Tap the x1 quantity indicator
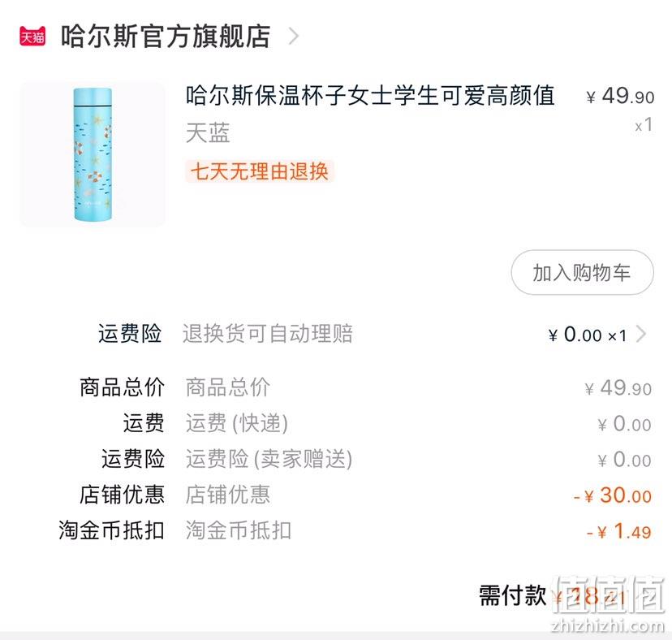Screen dimensions: 672x640 point(644,125)
